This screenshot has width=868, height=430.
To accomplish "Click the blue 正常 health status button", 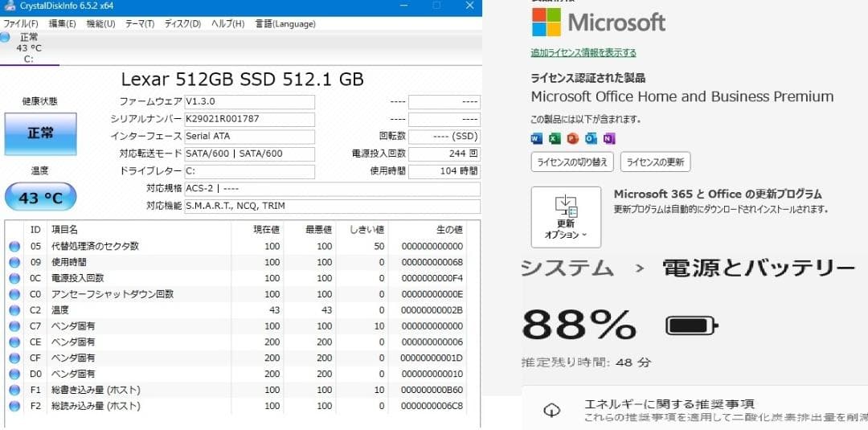I will pyautogui.click(x=40, y=133).
